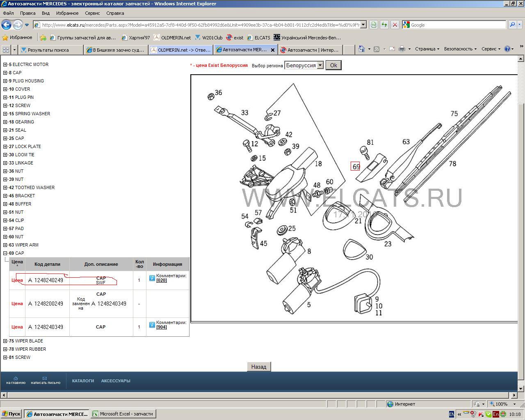
Task: Click the horizontal scrollbar right arrow
Action: tap(514, 395)
